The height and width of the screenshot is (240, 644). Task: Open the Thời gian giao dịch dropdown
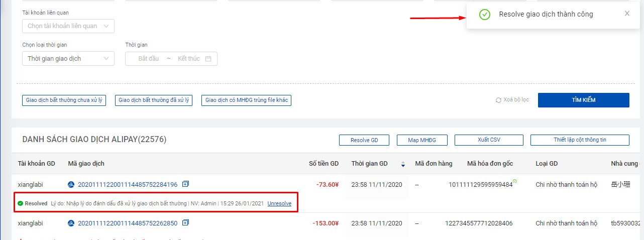68,59
